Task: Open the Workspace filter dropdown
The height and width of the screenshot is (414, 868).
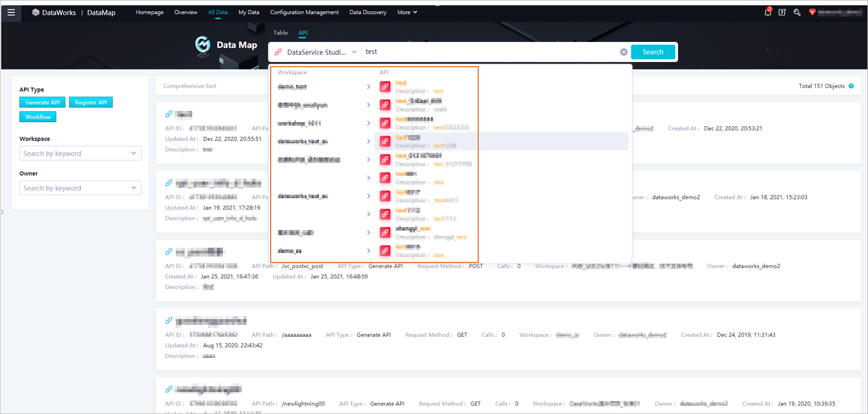Action: 80,153
